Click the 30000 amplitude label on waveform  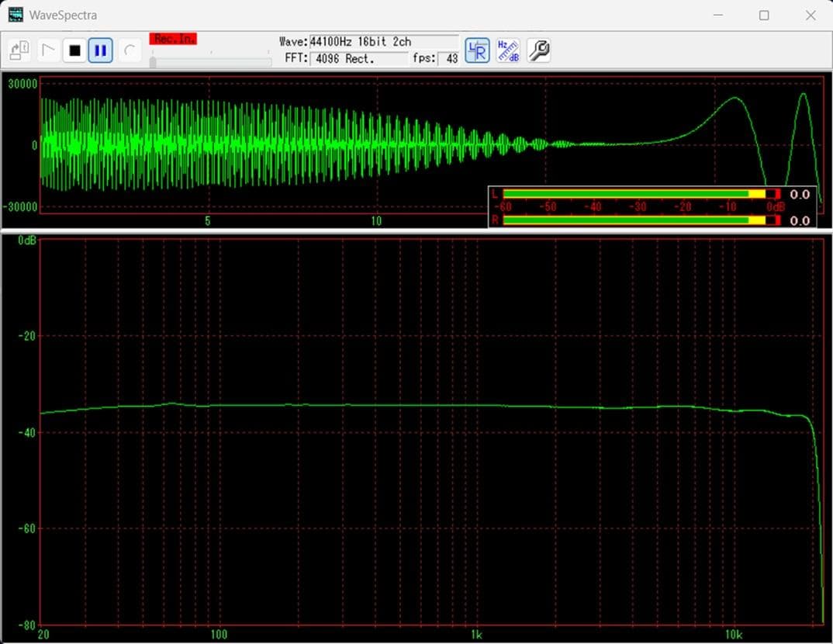tap(22, 84)
